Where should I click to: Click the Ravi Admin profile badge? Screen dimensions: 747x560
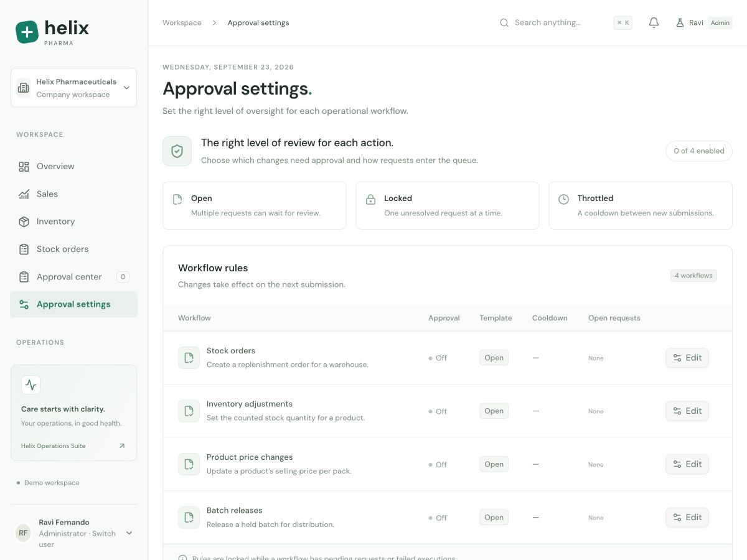tap(704, 23)
